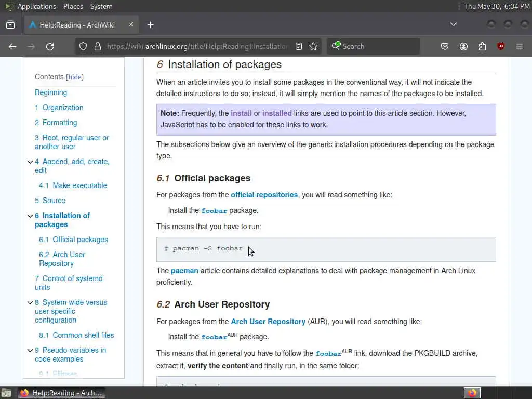
Task: Open the list all tabs chevron
Action: tap(453, 24)
